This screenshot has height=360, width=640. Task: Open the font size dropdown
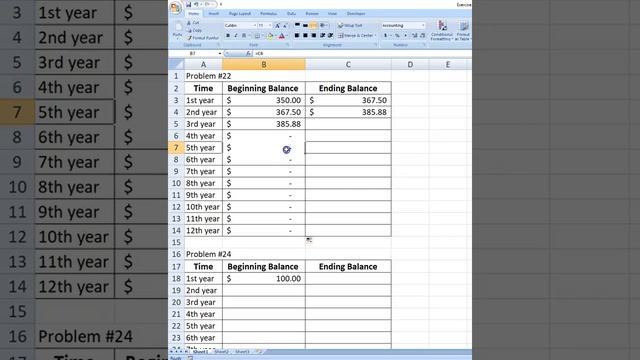270,25
